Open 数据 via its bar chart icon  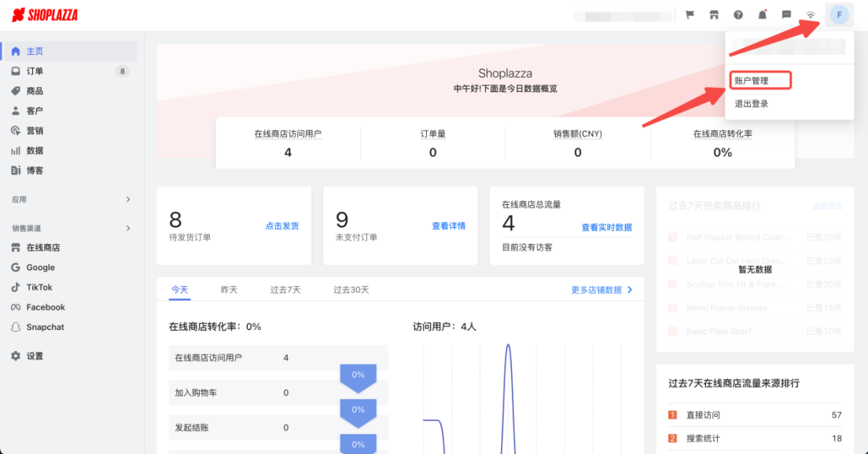click(16, 150)
